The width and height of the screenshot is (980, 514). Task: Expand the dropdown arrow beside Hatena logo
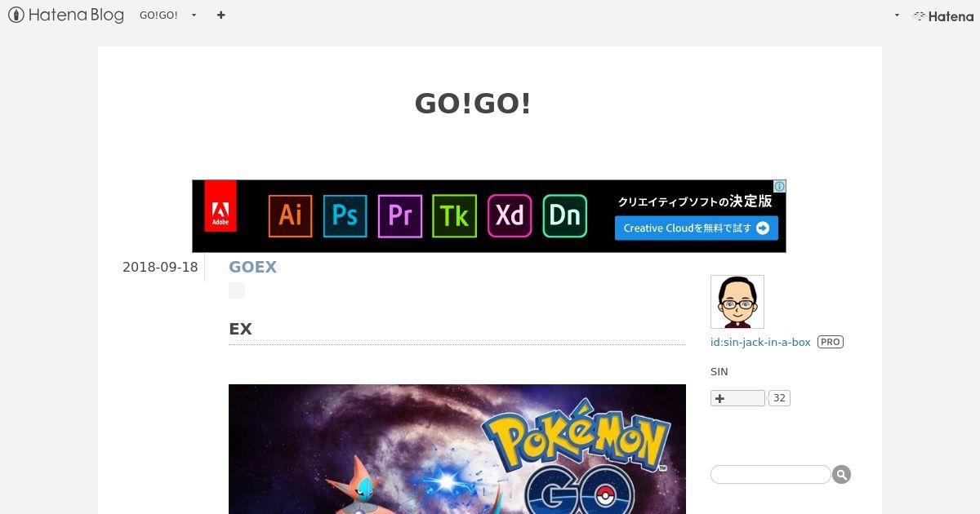point(897,16)
